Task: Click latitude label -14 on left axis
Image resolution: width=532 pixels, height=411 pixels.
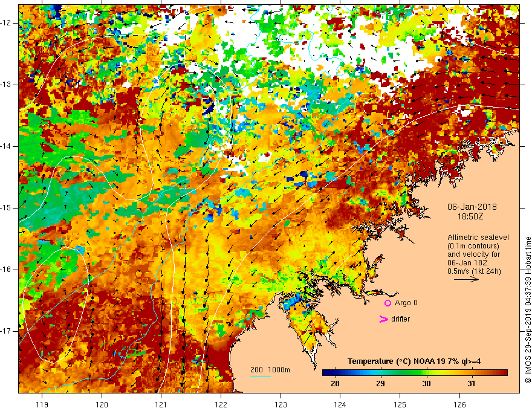Action: pyautogui.click(x=7, y=146)
